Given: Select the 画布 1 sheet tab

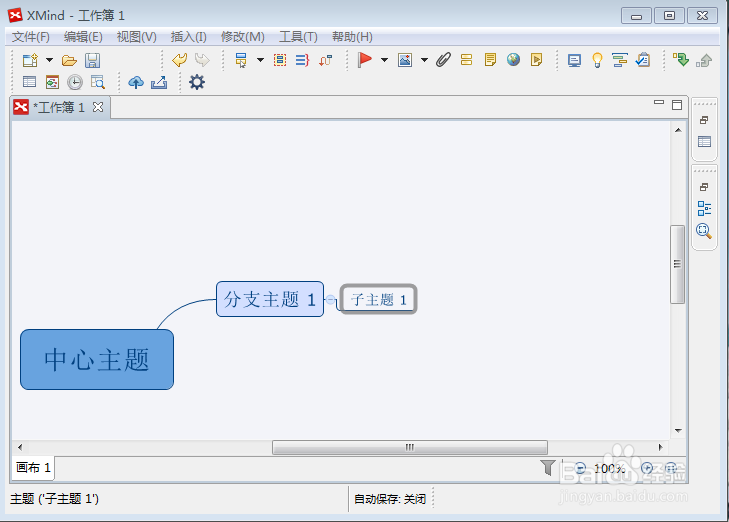Looking at the screenshot, I should click(33, 467).
